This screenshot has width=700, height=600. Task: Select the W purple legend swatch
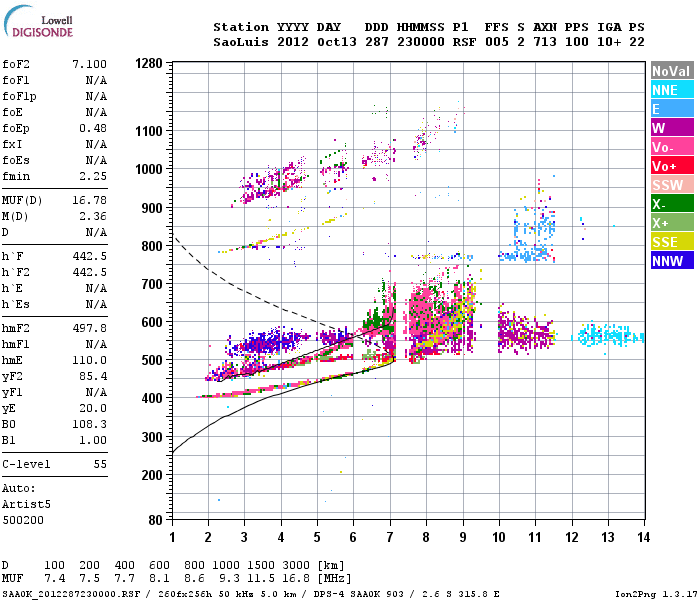tap(672, 128)
